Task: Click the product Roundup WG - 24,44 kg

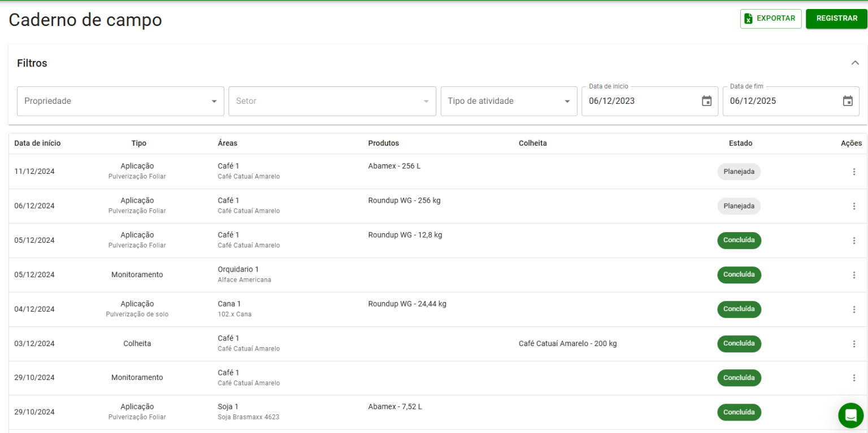Action: 407,304
